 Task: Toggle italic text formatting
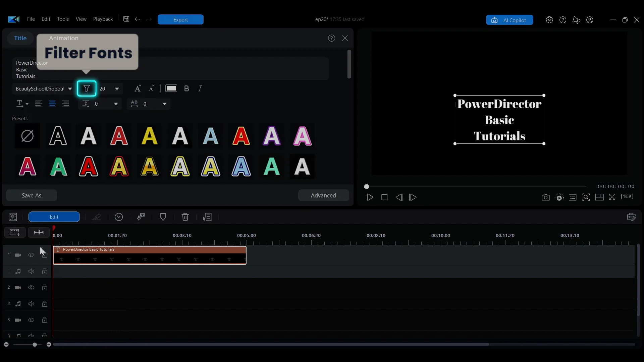pyautogui.click(x=200, y=88)
